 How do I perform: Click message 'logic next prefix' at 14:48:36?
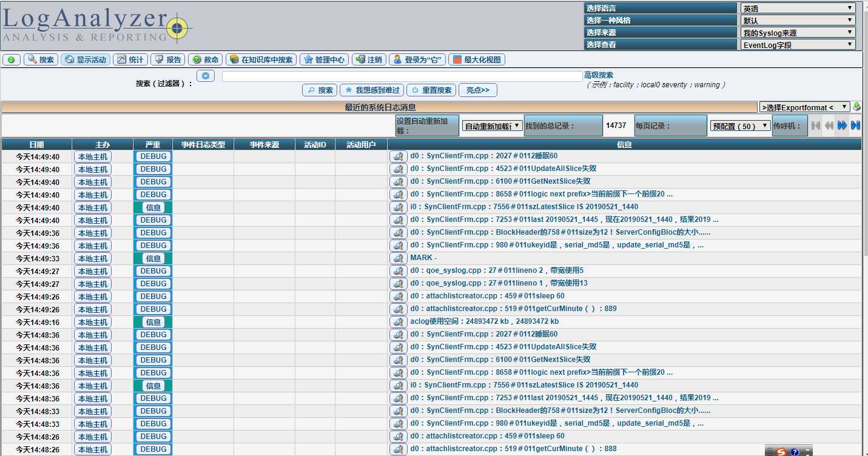pos(541,372)
